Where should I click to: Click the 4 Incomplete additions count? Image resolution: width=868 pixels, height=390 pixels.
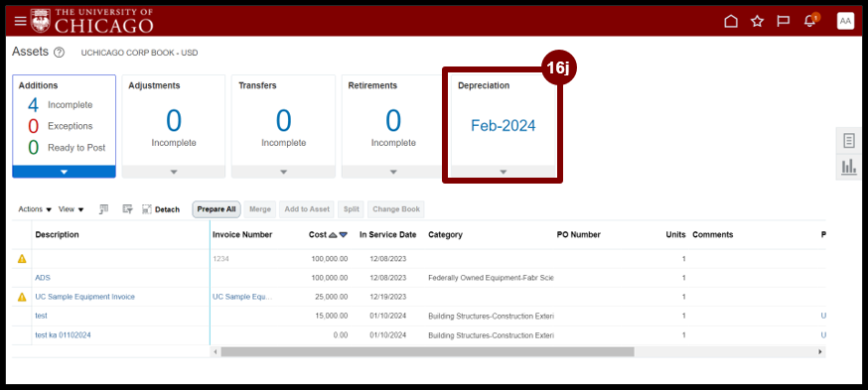tap(33, 105)
